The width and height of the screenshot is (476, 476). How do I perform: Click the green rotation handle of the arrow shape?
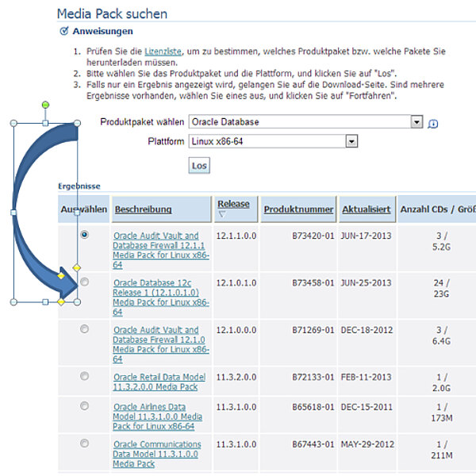pyautogui.click(x=45, y=105)
